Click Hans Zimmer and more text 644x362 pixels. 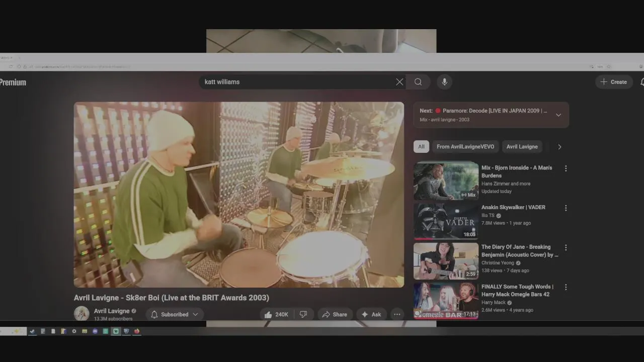pos(506,184)
